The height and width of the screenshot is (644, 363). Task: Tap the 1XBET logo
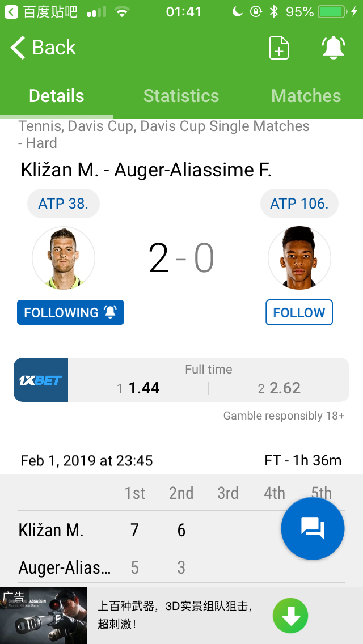[41, 380]
